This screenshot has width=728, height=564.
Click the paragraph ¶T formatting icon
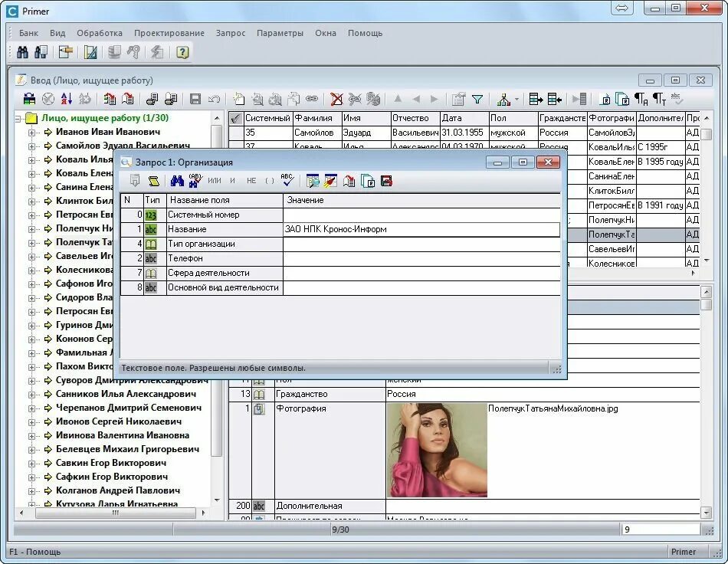(x=659, y=99)
